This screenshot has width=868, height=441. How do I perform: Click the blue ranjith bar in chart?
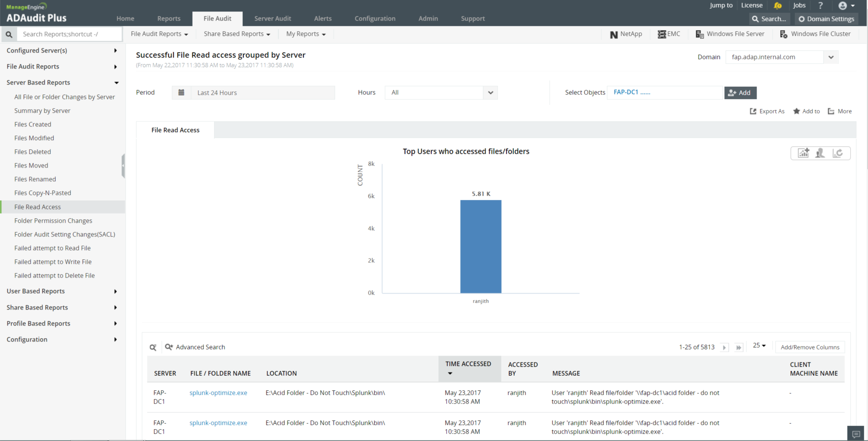(481, 247)
